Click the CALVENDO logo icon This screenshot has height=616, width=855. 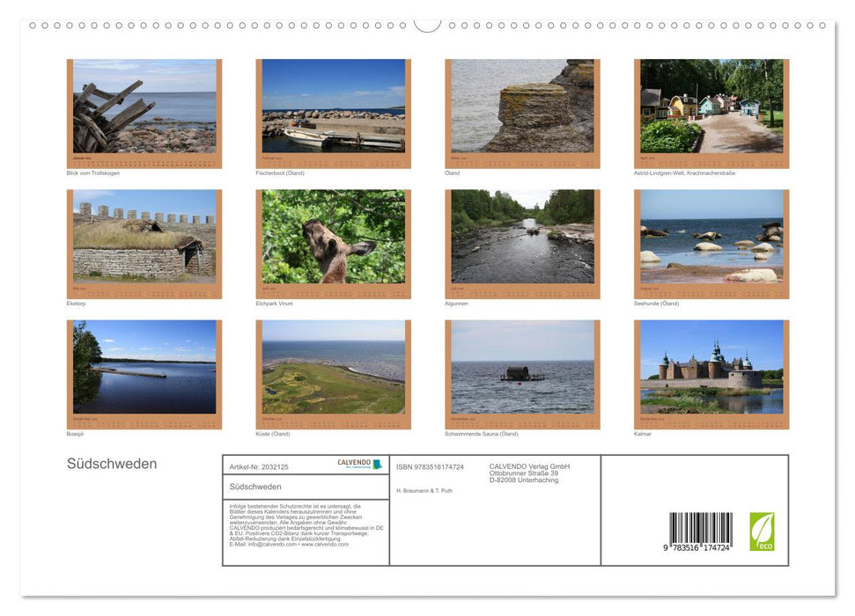354,464
